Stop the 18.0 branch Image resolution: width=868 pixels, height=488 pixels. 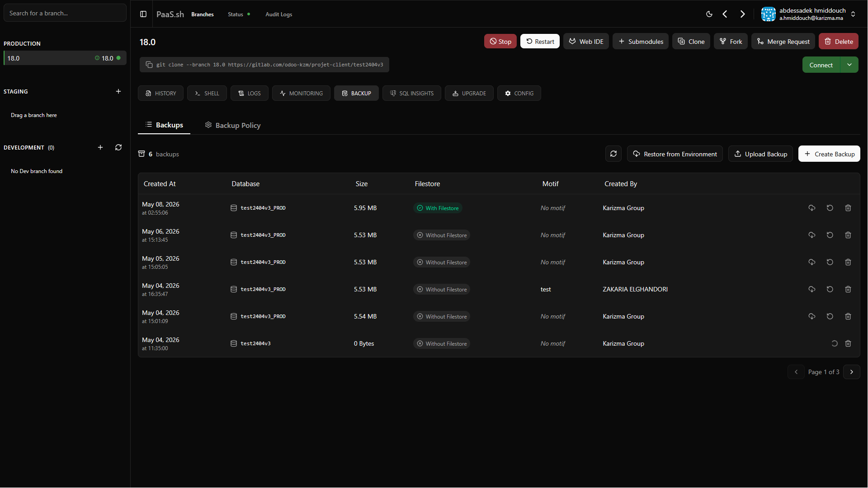(500, 41)
